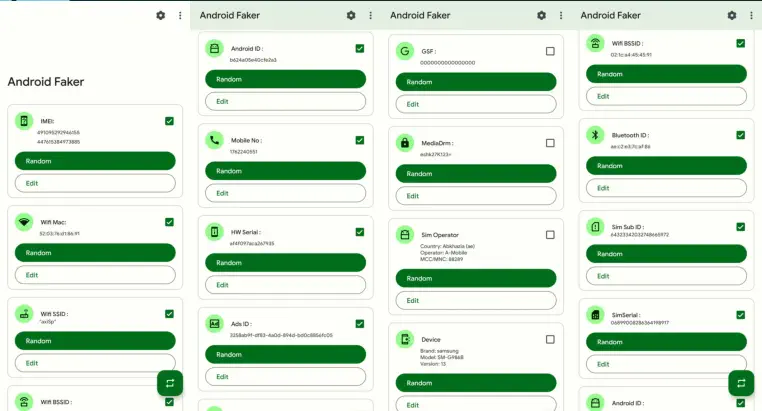Click the Ads ID image icon
762x411 pixels.
point(214,324)
